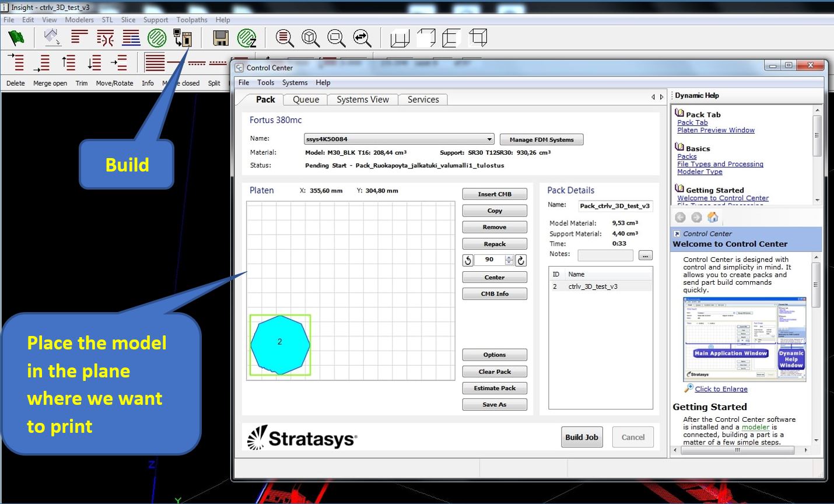This screenshot has width=834, height=504.
Task: Switch to the Queue tab
Action: point(306,100)
